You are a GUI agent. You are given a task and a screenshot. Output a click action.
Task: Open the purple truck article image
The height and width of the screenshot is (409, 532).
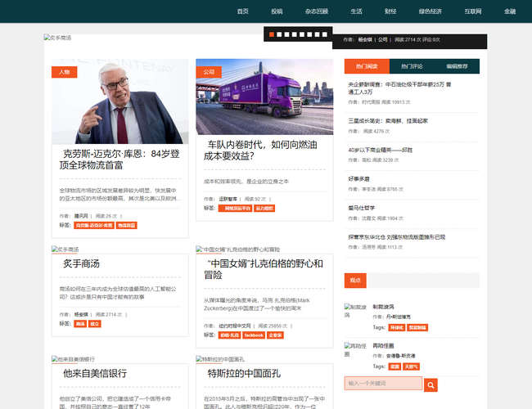click(264, 97)
